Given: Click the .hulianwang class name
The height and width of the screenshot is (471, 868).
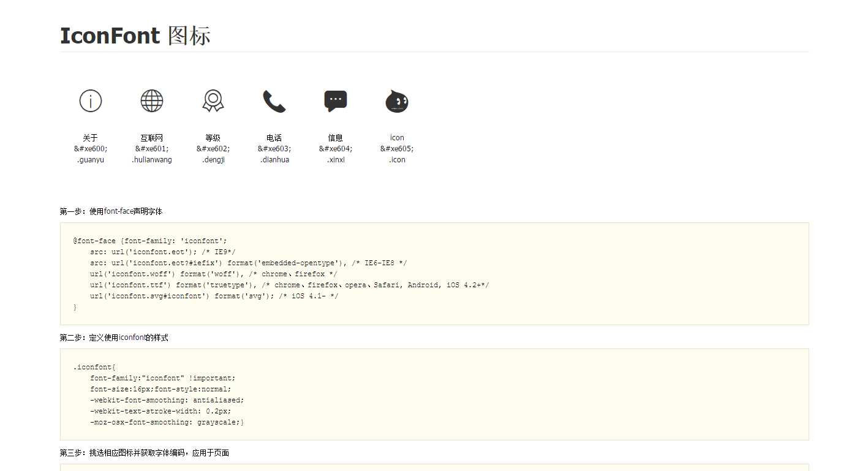Looking at the screenshot, I should point(152,160).
